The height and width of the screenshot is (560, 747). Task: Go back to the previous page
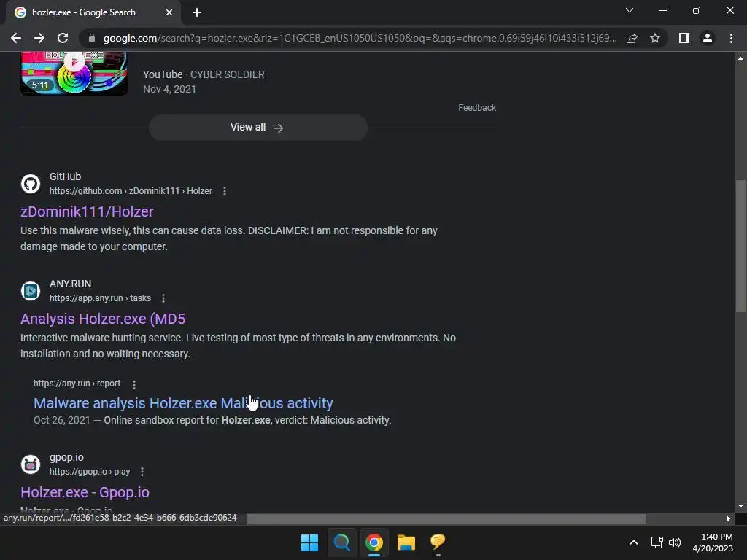[x=16, y=38]
